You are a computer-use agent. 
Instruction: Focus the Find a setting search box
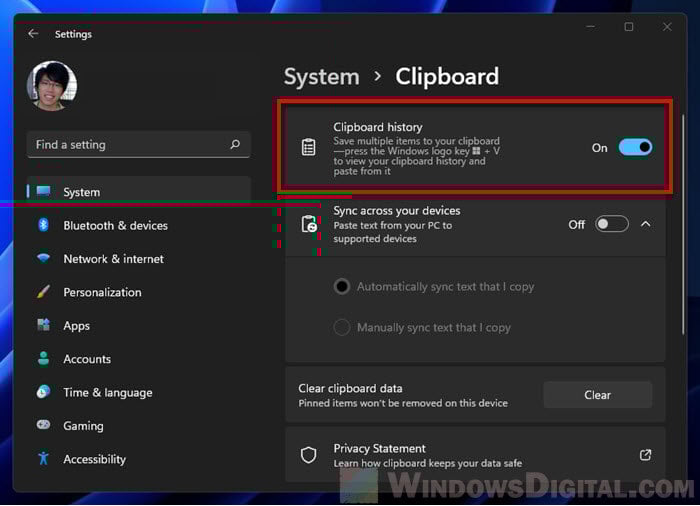pos(138,145)
